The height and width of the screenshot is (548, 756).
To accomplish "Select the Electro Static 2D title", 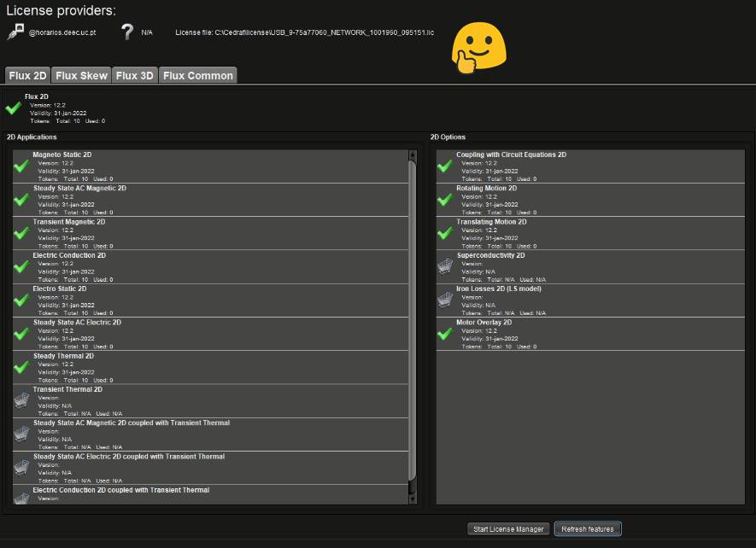I will click(59, 289).
